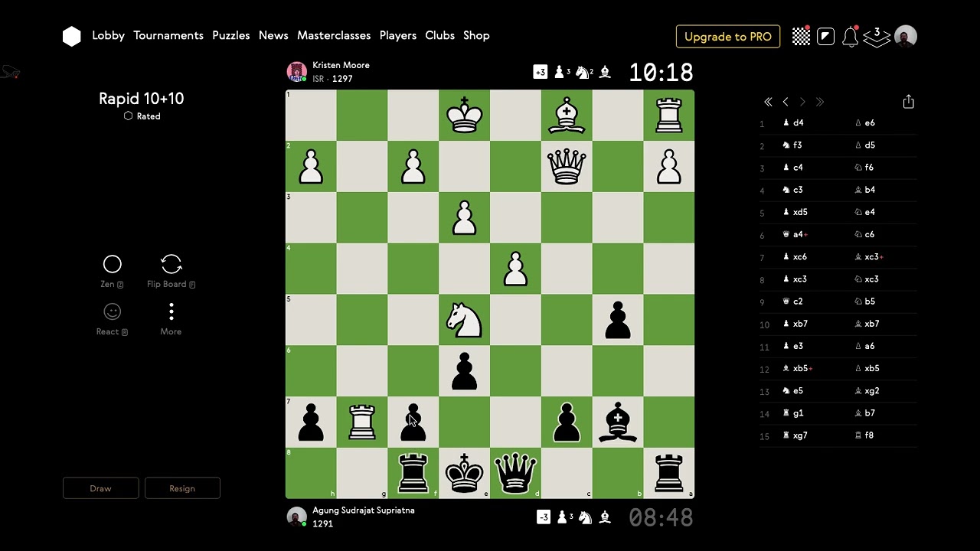Select the white bishop on c1
This screenshot has width=980, height=551.
click(x=567, y=116)
